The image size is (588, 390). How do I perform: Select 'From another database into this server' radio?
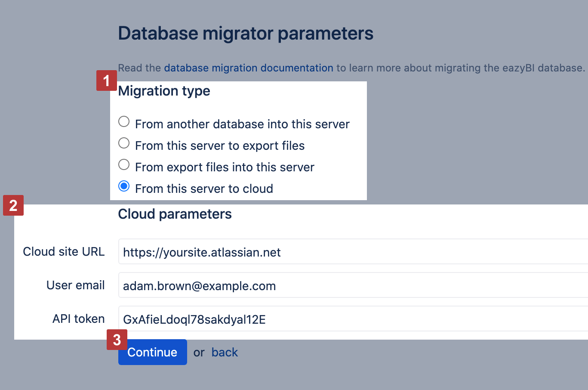coord(124,122)
